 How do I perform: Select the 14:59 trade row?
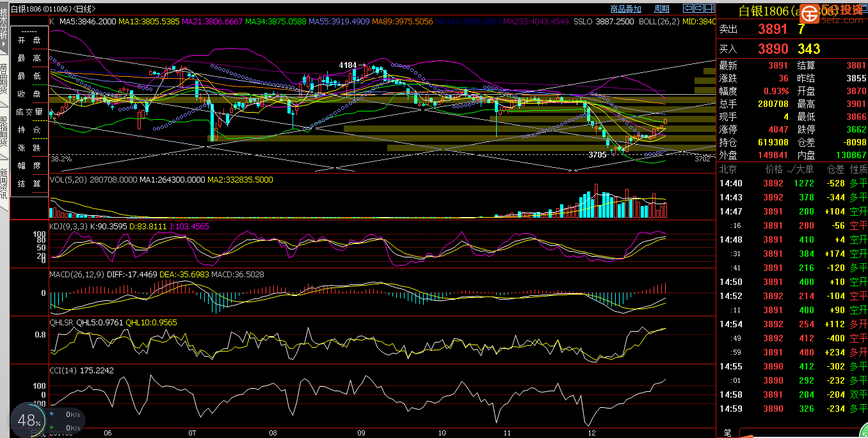[792, 409]
